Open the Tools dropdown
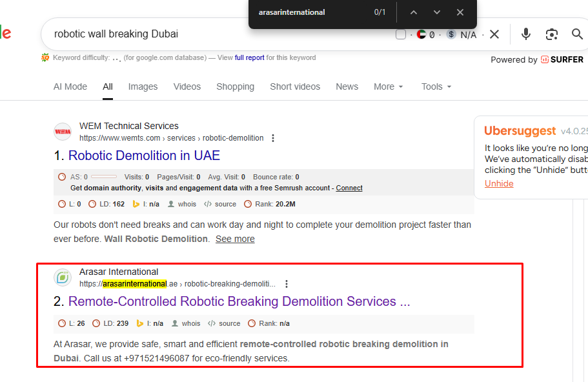The width and height of the screenshot is (588, 382). pos(436,86)
